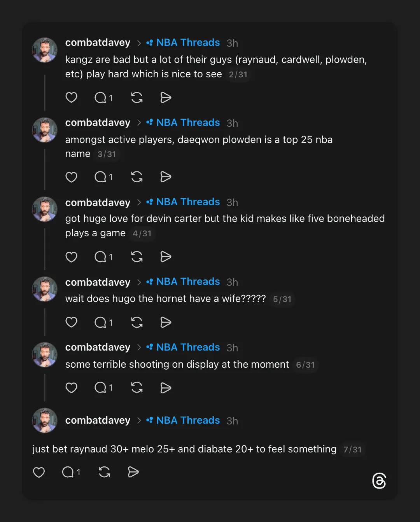Screen dimensions: 420x522
Task: Share the kangz are bad post
Action: [166, 98]
